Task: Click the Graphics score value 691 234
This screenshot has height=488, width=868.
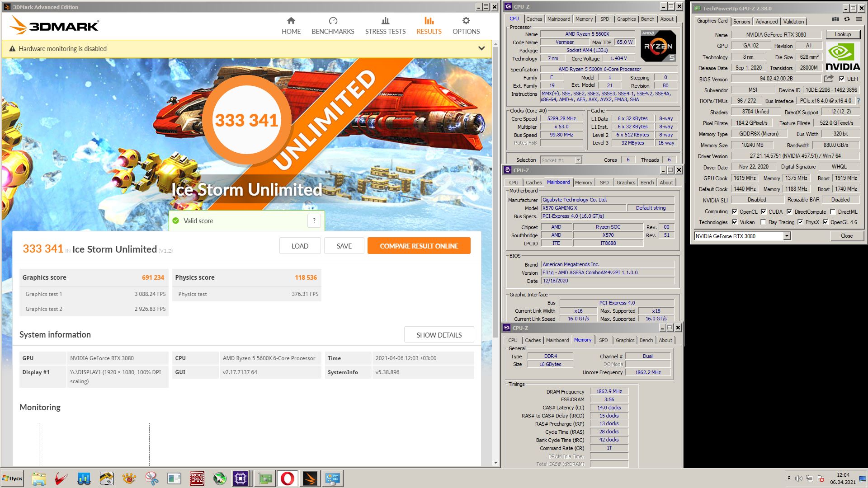Action: (x=153, y=277)
